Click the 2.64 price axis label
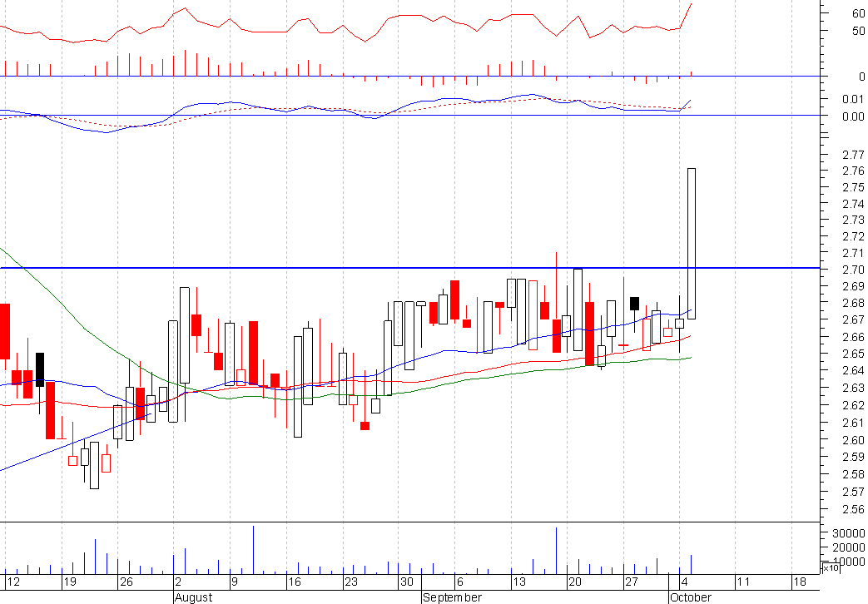The height and width of the screenshot is (604, 868). (853, 370)
